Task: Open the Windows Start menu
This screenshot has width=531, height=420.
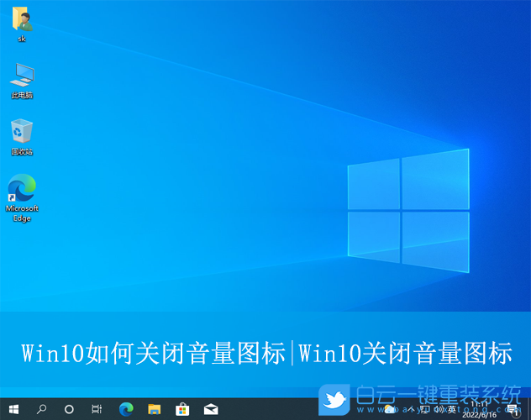Action: click(13, 410)
